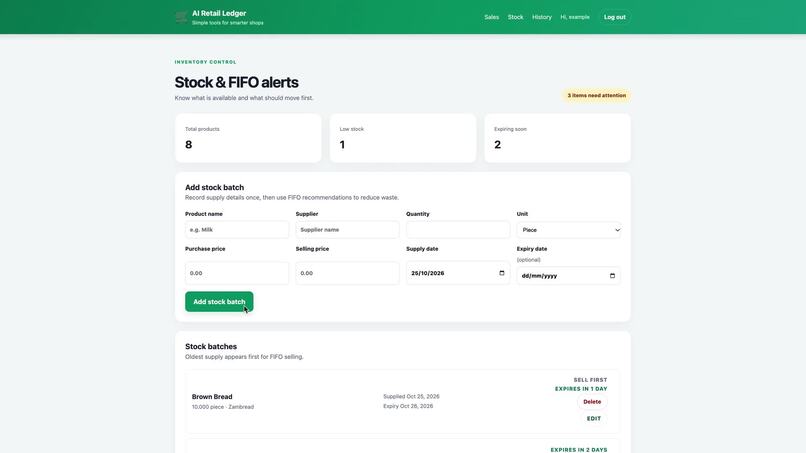Log out of the account
This screenshot has height=453, width=806.
(x=614, y=17)
